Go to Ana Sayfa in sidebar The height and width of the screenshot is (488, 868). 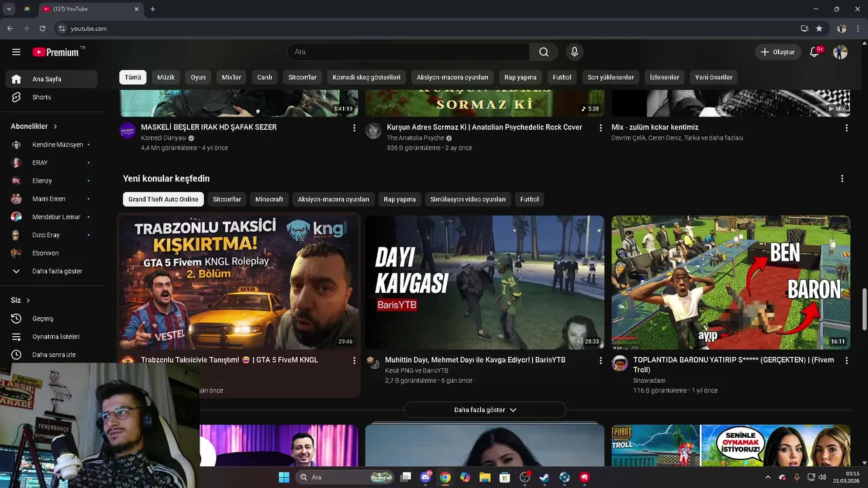tap(52, 79)
